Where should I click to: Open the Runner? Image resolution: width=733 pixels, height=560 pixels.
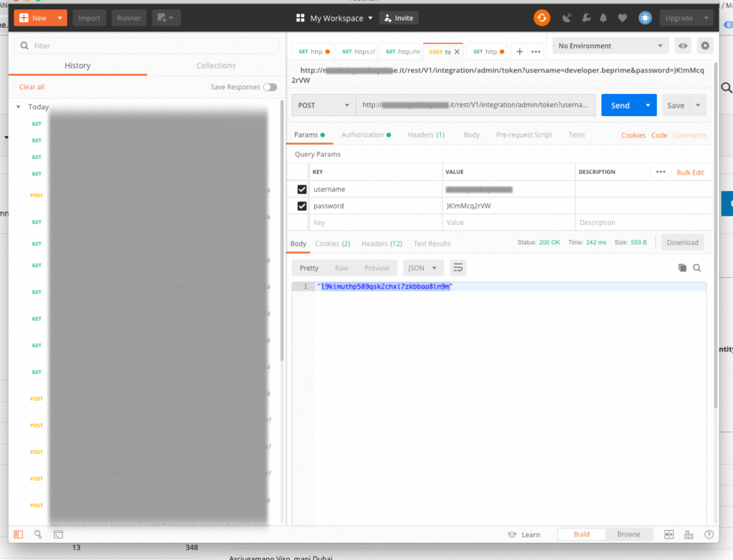pos(129,18)
